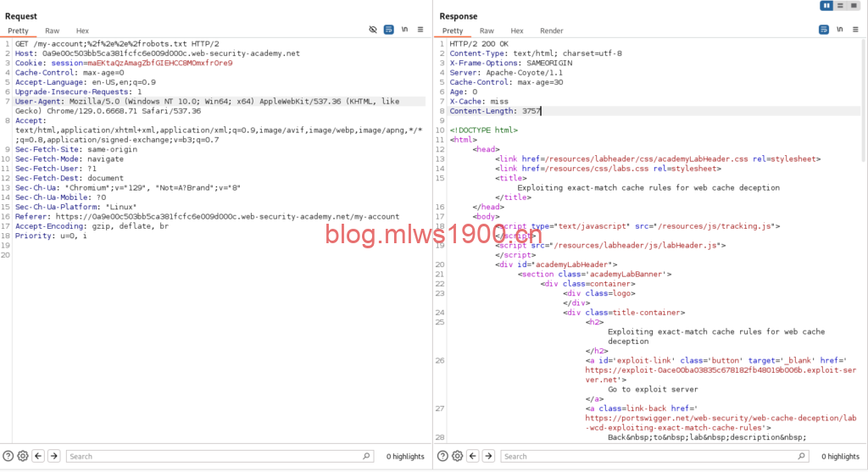Screen dimensions: 868x472
Task: Click magnifier icon in Response search box
Action: tap(802, 456)
